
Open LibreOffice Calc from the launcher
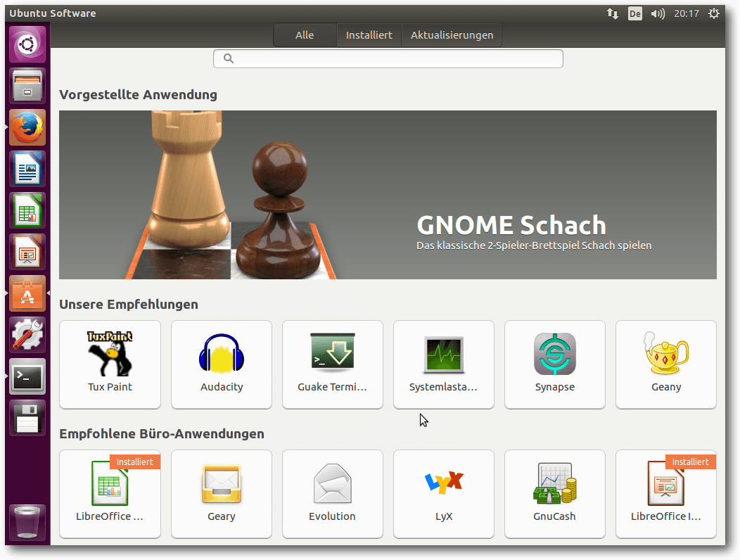[x=27, y=210]
